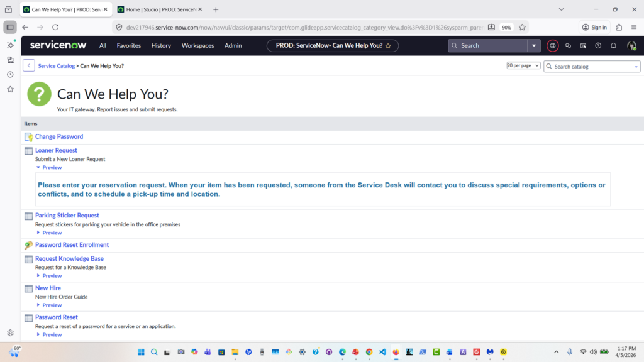Open the 20 per page dropdown
The image size is (644, 362).
(x=523, y=65)
